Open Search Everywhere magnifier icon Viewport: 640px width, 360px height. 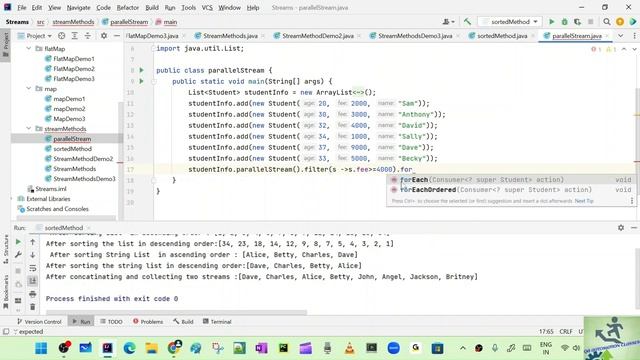click(607, 22)
